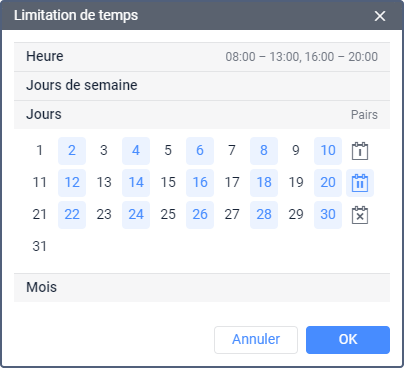Toggle day 31 on

coord(40,247)
